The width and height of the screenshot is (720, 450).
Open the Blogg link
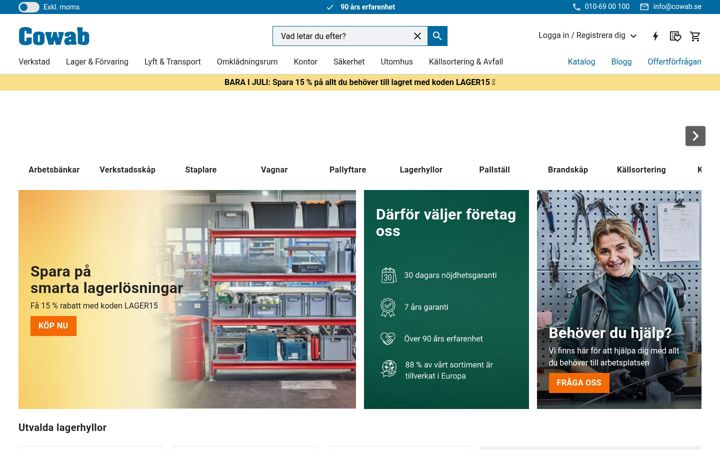pos(621,62)
